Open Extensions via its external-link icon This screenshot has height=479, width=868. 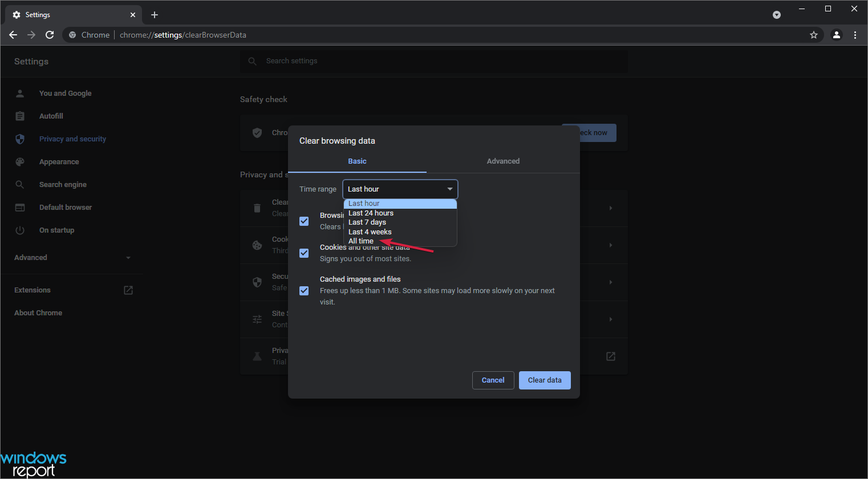click(x=128, y=290)
